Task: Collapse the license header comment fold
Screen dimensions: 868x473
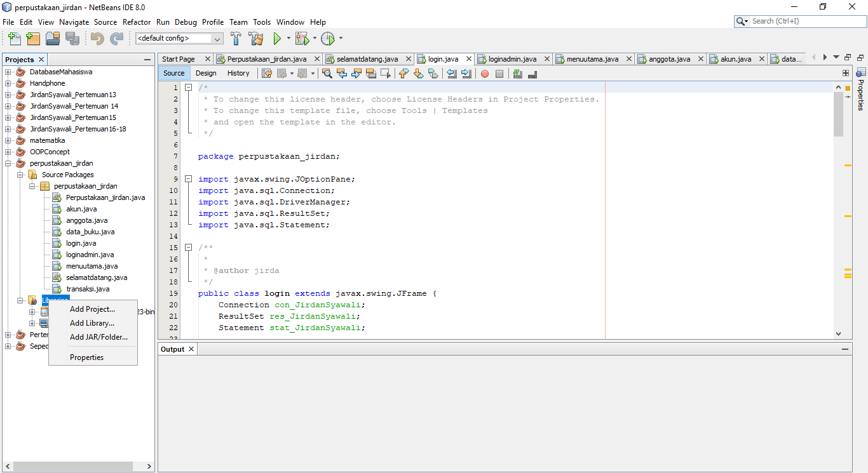Action: click(188, 87)
